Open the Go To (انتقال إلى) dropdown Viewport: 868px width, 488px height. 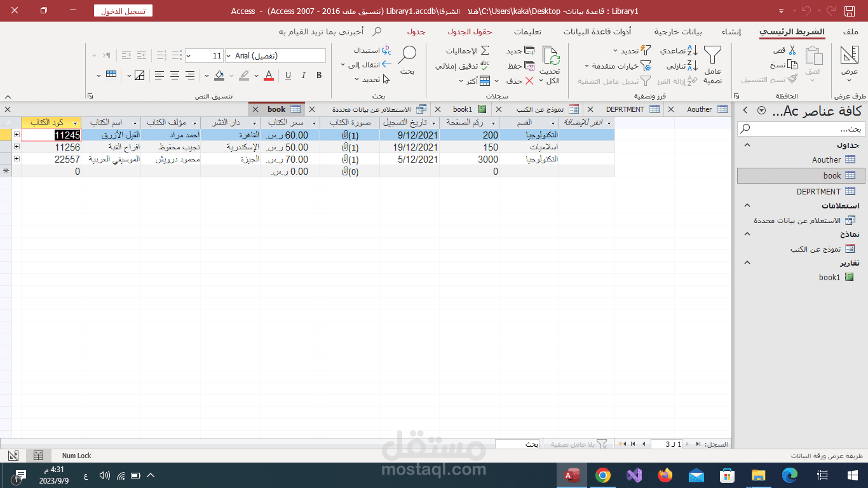click(x=366, y=64)
